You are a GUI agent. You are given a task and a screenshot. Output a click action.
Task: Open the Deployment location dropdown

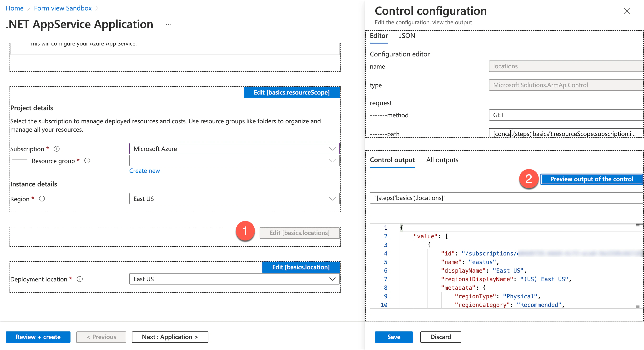(x=234, y=279)
